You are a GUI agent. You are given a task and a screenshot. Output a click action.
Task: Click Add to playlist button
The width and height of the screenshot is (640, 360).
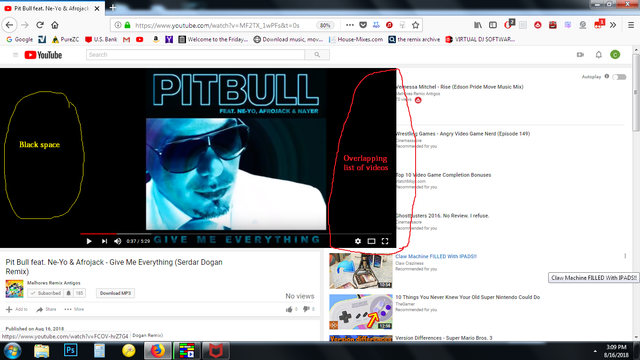pos(16,309)
